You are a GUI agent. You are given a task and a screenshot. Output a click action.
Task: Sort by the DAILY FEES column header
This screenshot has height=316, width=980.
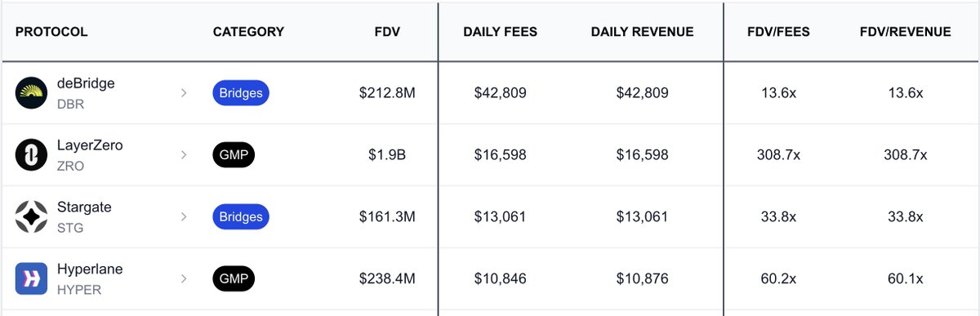coord(500,32)
